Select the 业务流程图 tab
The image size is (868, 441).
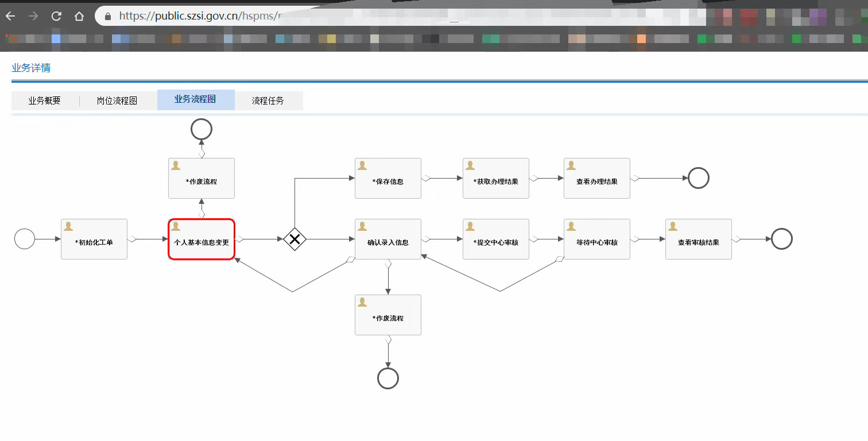click(195, 99)
